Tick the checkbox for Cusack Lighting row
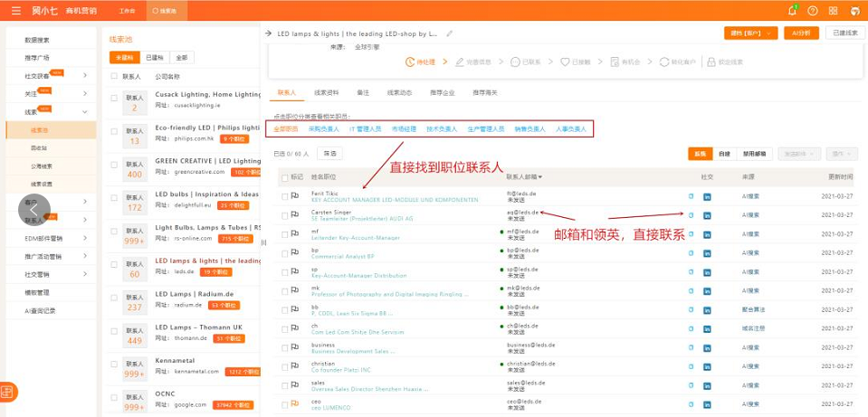This screenshot has width=868, height=417. (x=114, y=98)
